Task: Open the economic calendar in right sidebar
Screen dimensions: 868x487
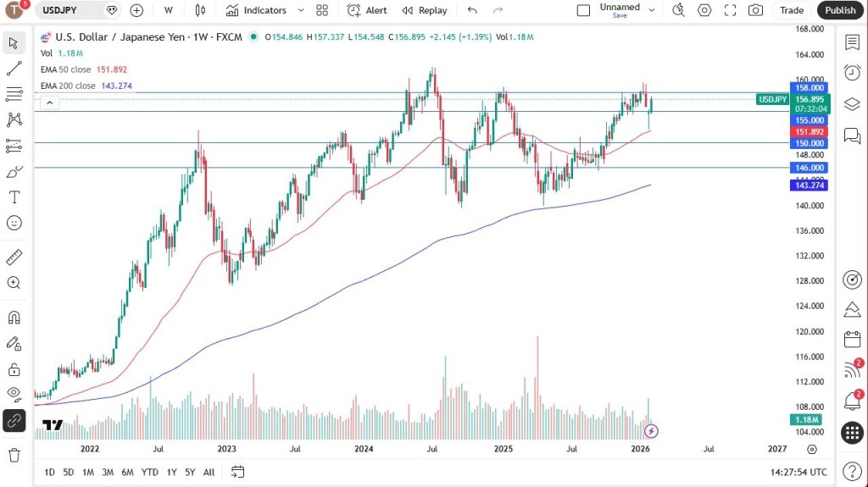Action: [x=852, y=340]
